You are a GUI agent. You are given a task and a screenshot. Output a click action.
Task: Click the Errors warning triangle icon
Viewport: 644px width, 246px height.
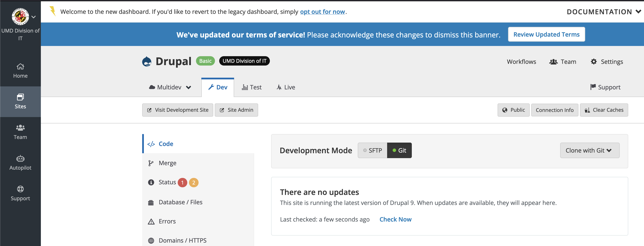[151, 222]
